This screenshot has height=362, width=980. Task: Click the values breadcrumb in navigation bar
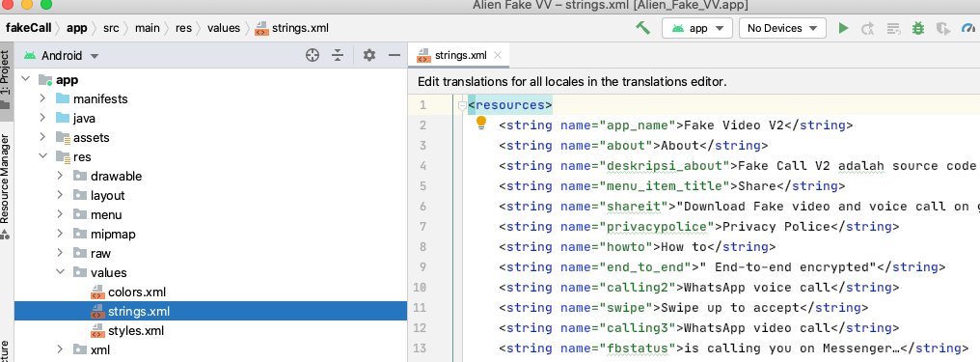point(224,28)
